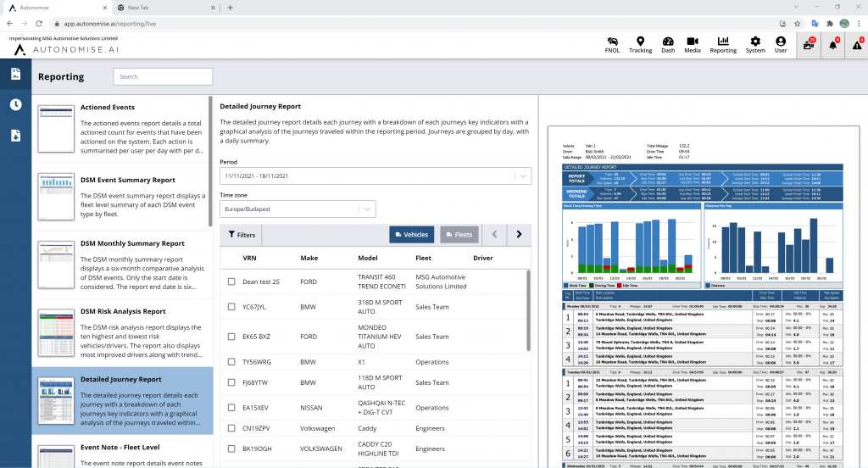The image size is (868, 468).
Task: Tick the checkbox for Dean test 25
Action: coord(231,281)
